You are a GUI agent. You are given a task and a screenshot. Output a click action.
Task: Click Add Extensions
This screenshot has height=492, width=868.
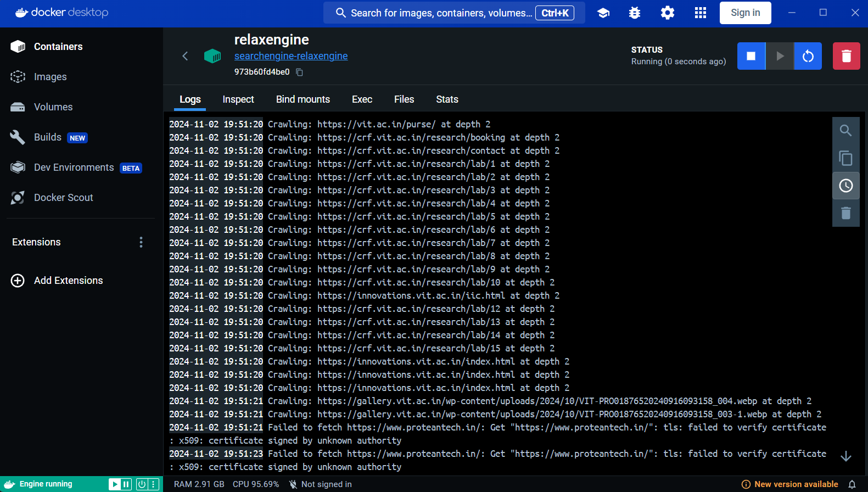57,281
